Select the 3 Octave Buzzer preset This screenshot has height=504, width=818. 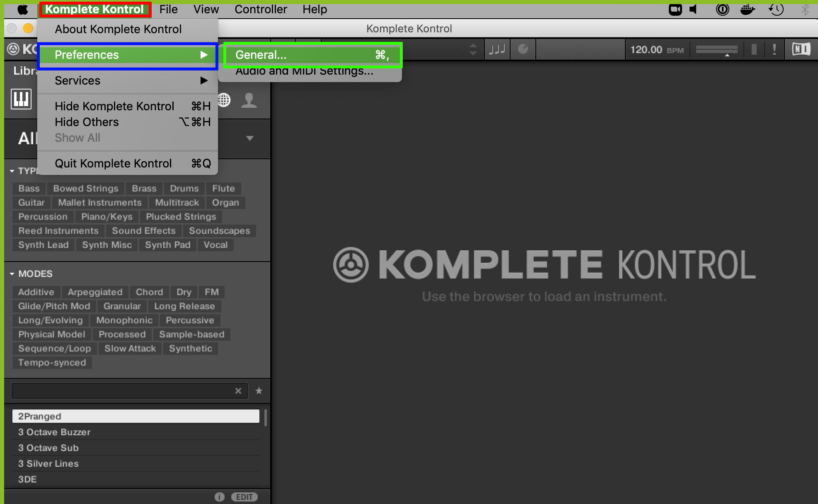(136, 432)
